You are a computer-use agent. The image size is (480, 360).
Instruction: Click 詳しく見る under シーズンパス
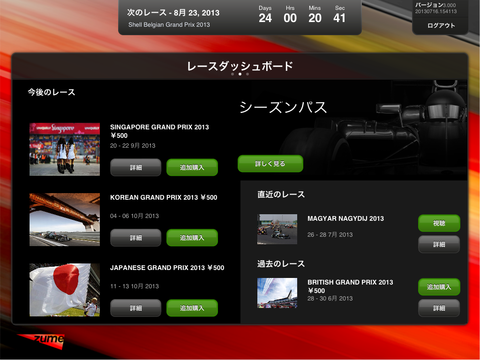tap(270, 164)
